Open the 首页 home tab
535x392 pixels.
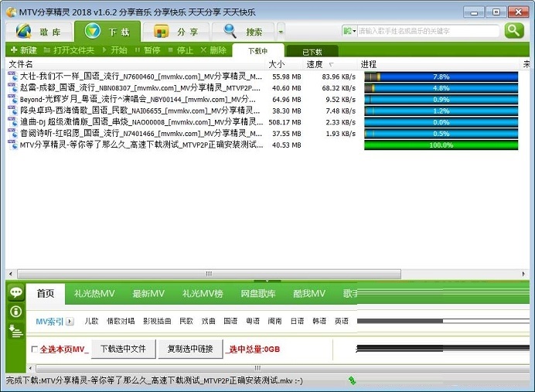click(46, 293)
